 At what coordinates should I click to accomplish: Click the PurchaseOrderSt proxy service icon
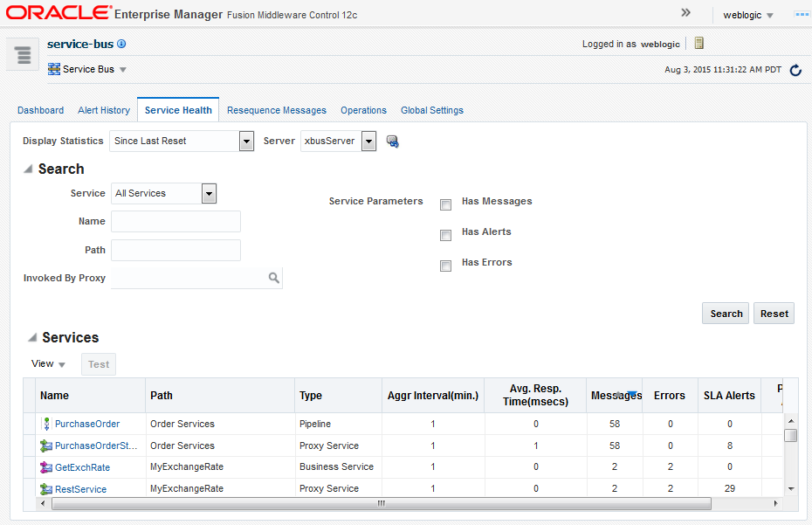[x=46, y=446]
